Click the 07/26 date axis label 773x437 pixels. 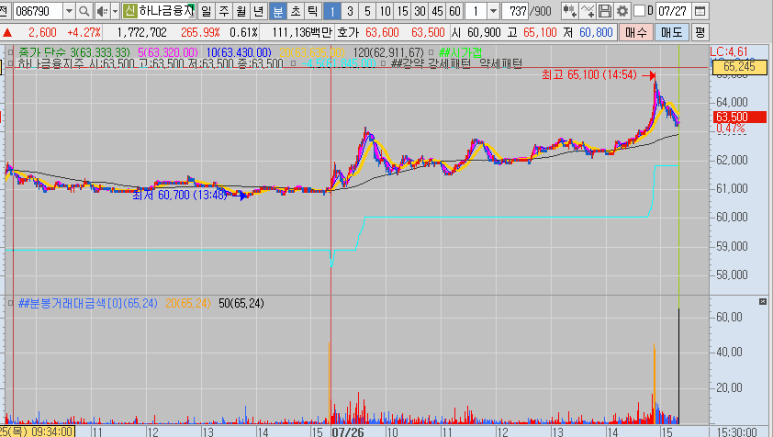tap(348, 432)
